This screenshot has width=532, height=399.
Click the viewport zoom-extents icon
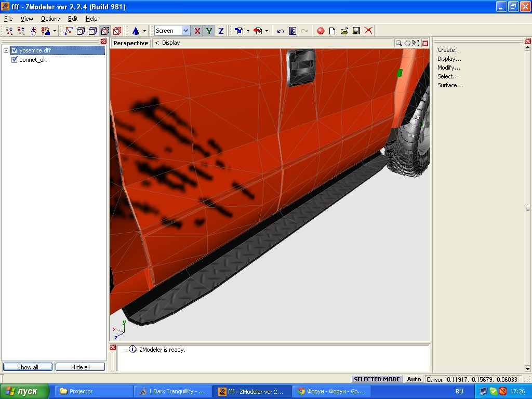click(416, 43)
